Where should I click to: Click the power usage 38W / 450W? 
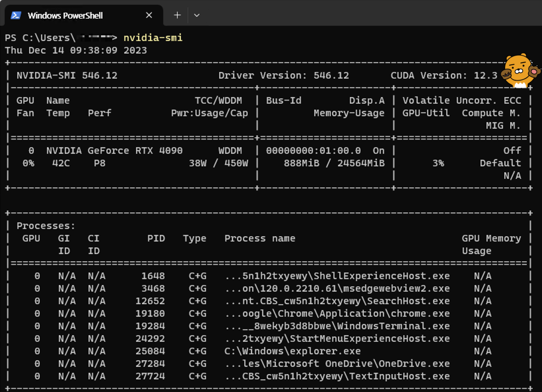click(219, 163)
